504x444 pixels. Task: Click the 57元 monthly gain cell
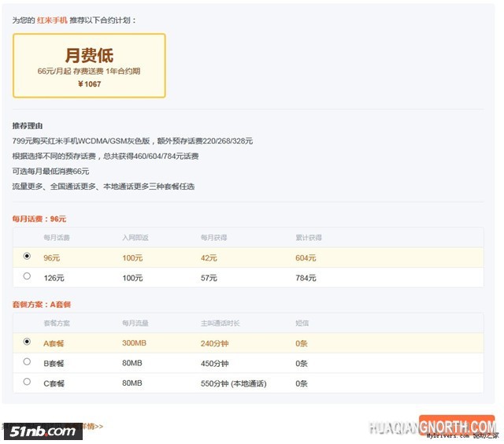209,278
